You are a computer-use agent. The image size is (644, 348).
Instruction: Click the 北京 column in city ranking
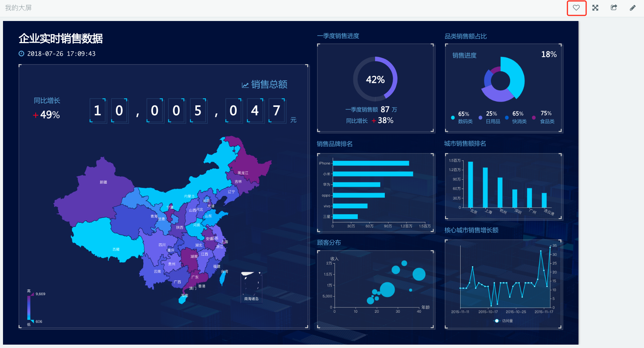pos(470,184)
